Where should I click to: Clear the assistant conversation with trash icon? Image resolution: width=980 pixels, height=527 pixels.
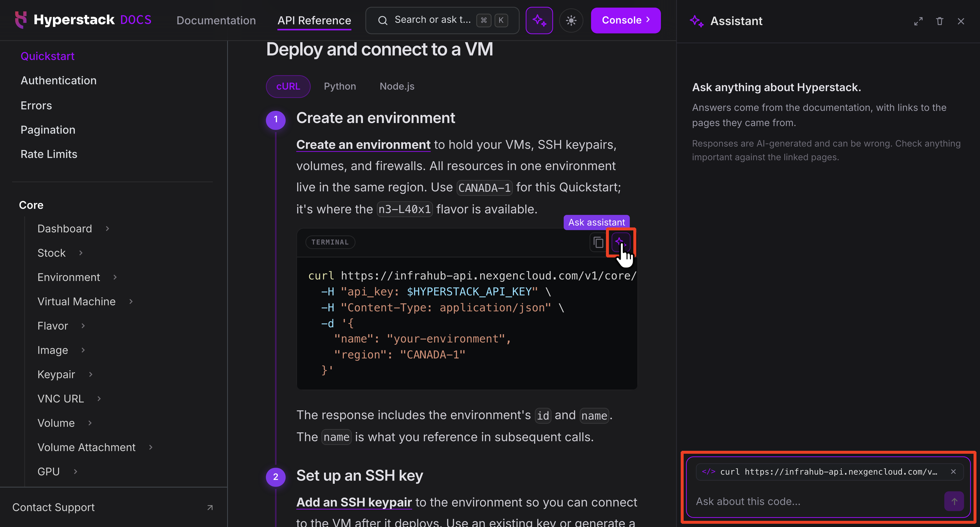(x=940, y=21)
